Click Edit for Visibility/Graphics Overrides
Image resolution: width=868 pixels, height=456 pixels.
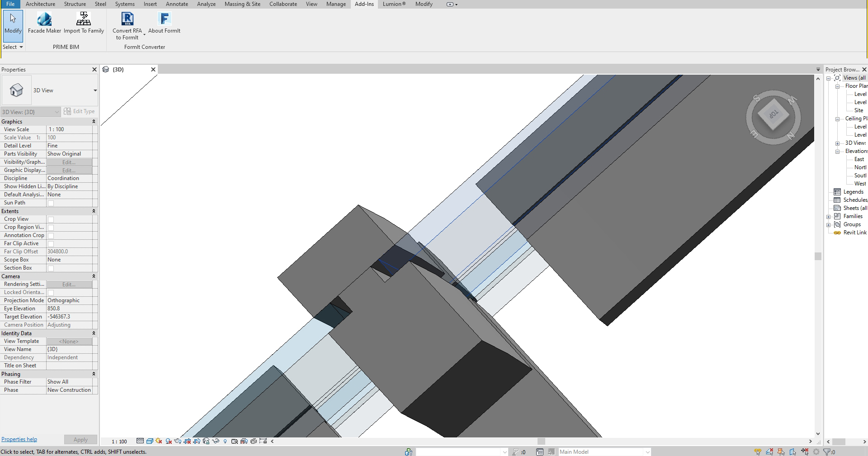[69, 162]
